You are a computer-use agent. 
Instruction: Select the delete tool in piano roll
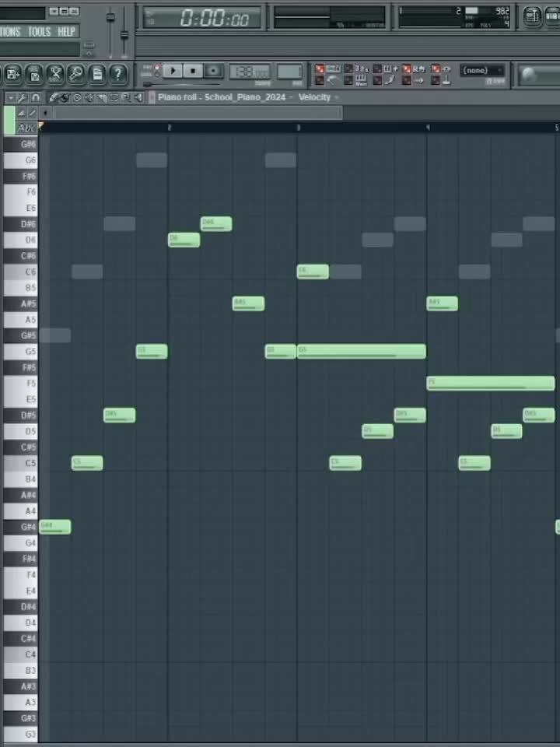click(x=77, y=98)
